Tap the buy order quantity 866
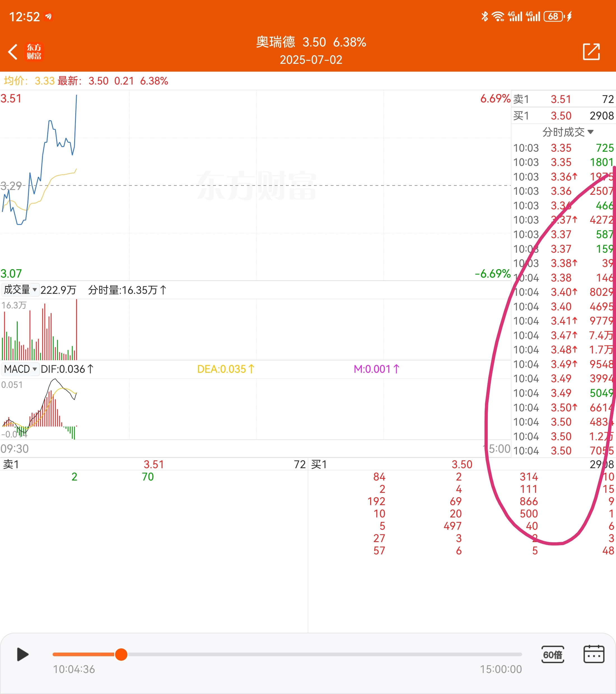616x694 pixels. tap(529, 501)
